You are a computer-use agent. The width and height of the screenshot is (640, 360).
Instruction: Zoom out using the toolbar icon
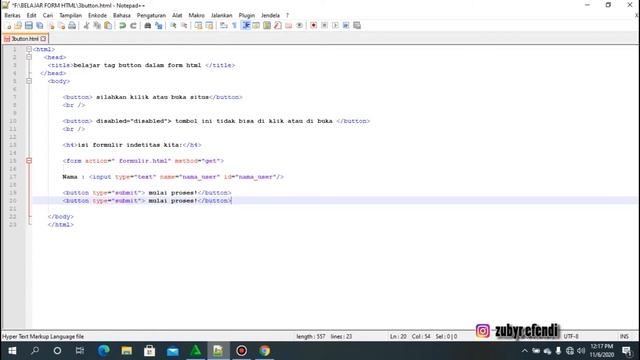(184, 26)
